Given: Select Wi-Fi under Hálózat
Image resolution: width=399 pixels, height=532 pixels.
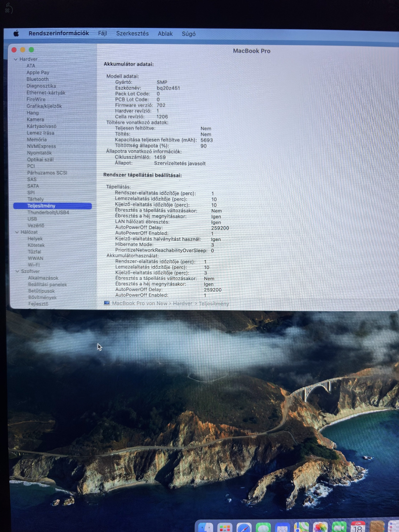Looking at the screenshot, I should [34, 265].
